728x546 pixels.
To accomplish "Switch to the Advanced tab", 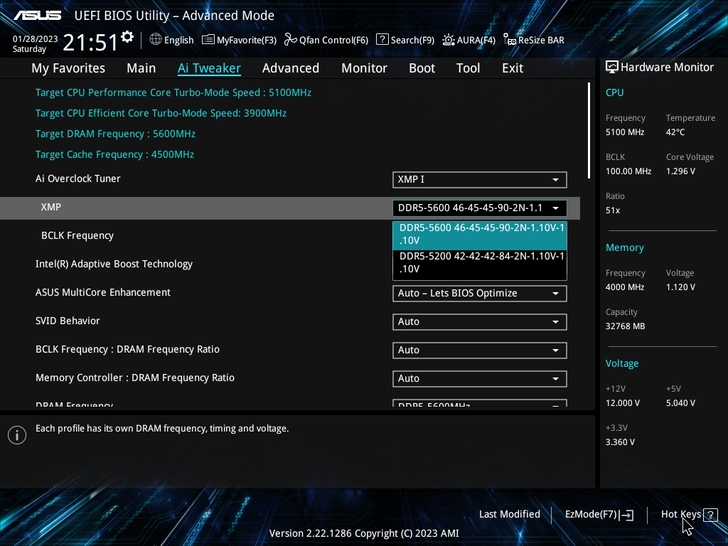I will [290, 68].
